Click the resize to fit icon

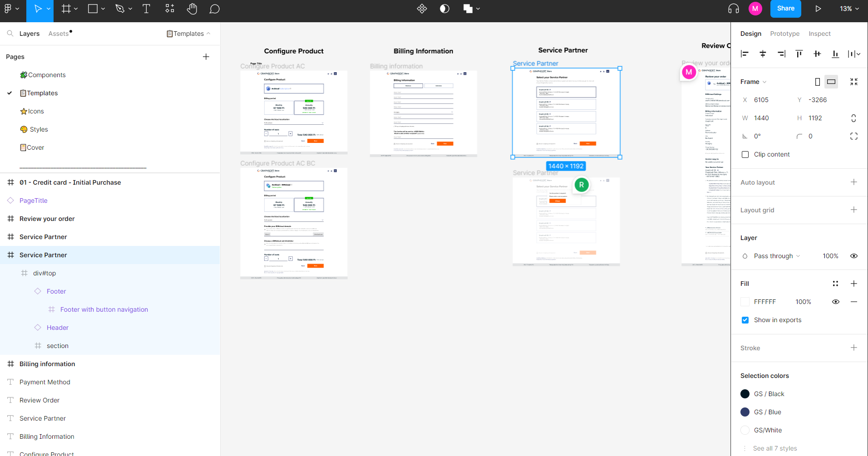coord(853,82)
